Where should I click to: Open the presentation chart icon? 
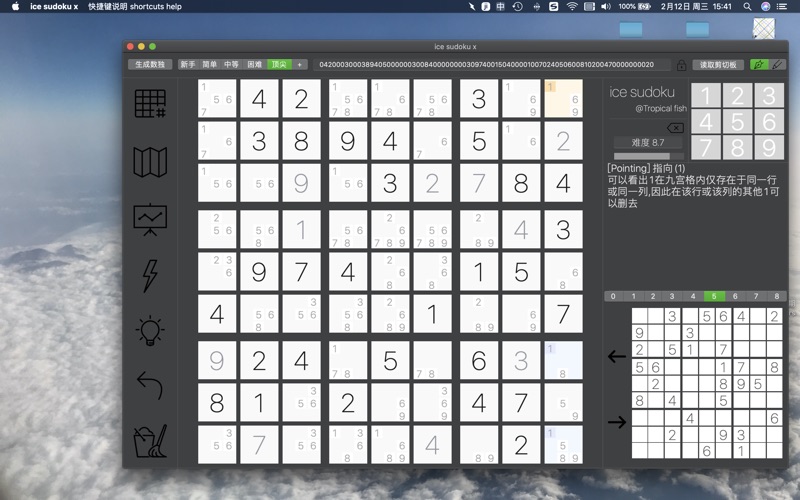pos(150,220)
